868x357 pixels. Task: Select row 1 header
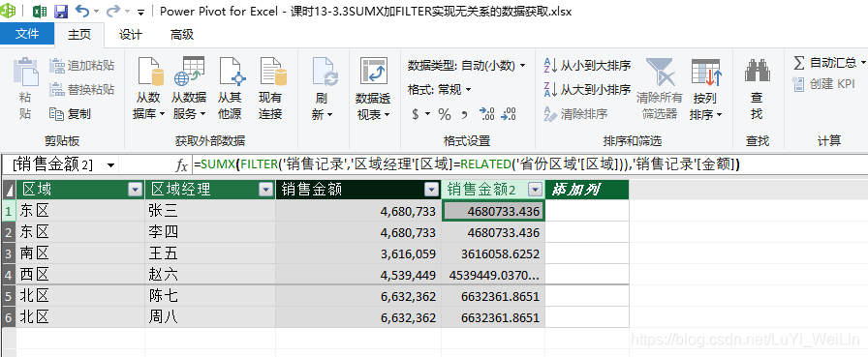[x=9, y=211]
